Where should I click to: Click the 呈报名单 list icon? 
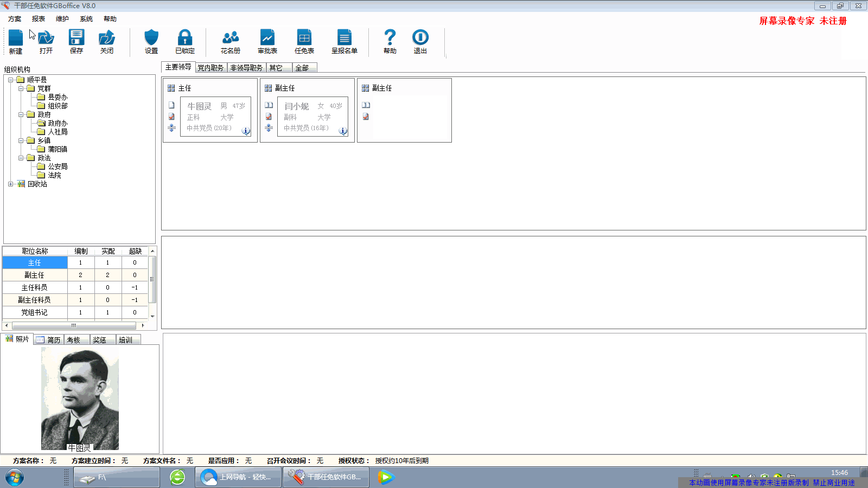344,38
